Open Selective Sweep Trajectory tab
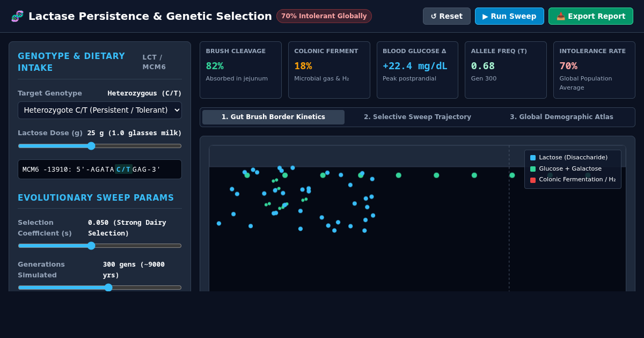 click(418, 117)
